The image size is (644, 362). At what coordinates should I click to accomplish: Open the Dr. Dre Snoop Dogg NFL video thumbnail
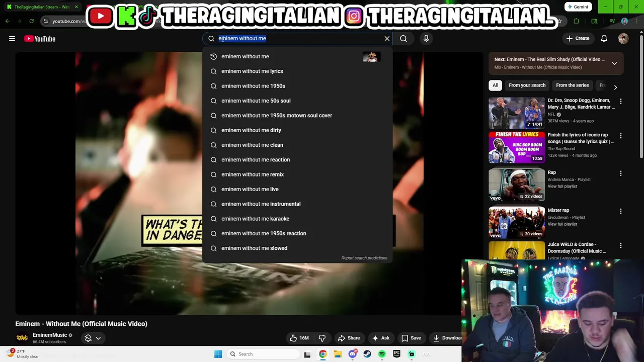coord(517,113)
